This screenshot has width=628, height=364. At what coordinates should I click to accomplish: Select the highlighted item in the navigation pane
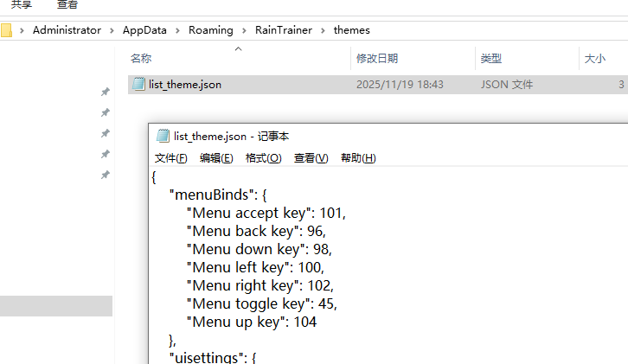pos(56,306)
